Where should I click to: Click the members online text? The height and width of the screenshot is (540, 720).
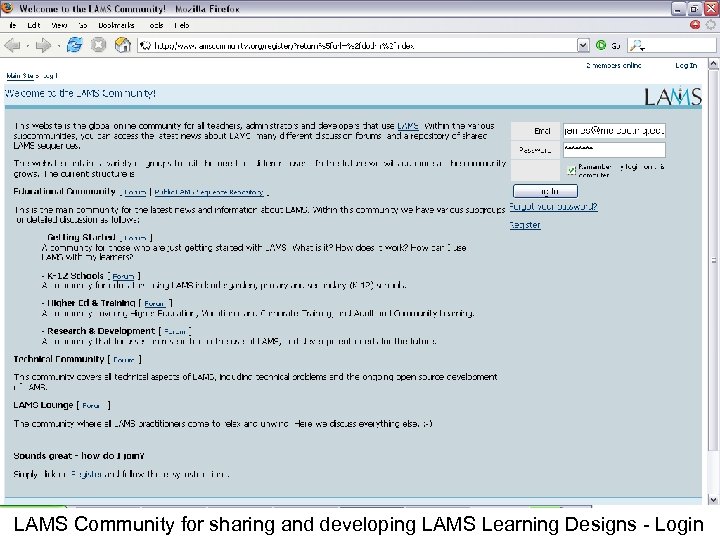(613, 66)
